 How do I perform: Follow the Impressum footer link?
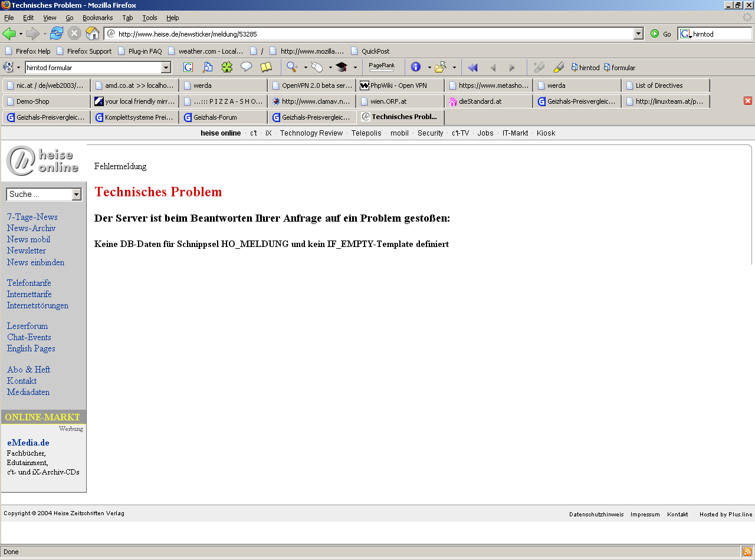[645, 515]
